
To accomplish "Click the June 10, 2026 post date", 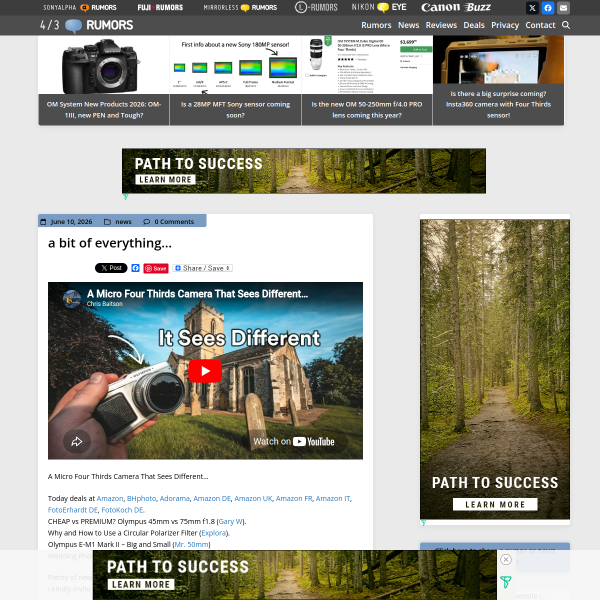I will tap(71, 222).
